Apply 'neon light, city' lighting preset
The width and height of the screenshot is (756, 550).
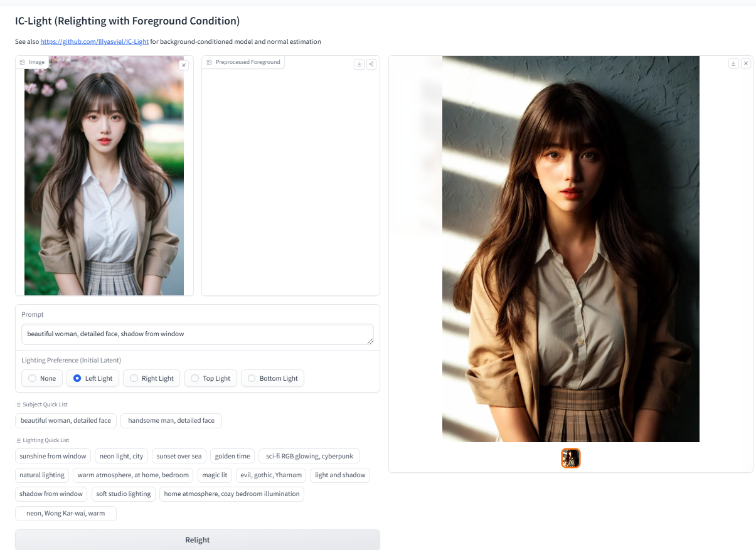point(122,456)
